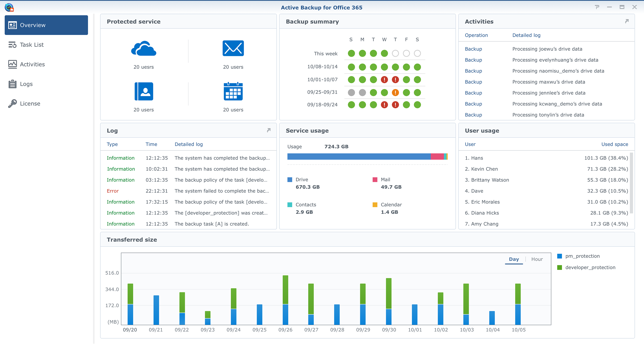Expand the Activities panel with arrow icon
Image resolution: width=644 pixels, height=344 pixels.
tap(627, 21)
